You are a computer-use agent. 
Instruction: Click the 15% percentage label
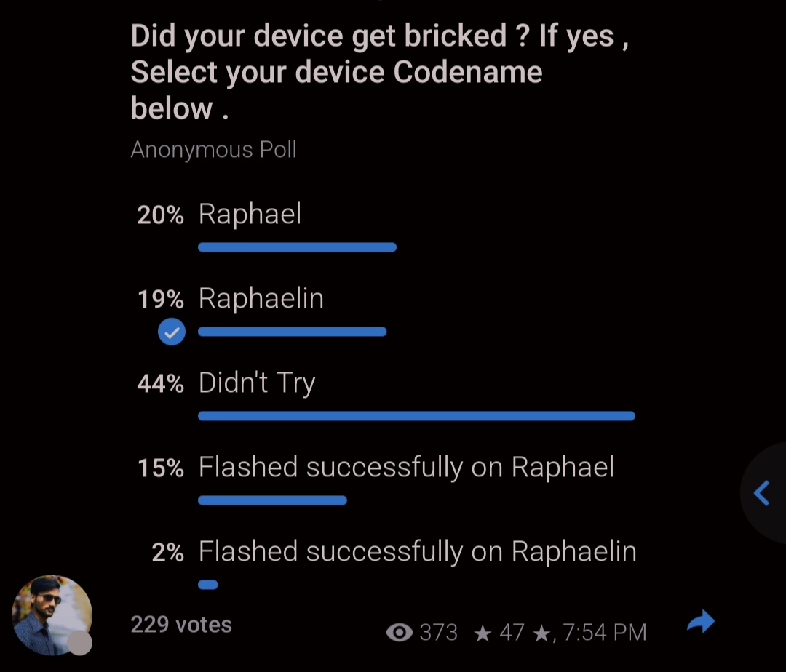pos(161,468)
